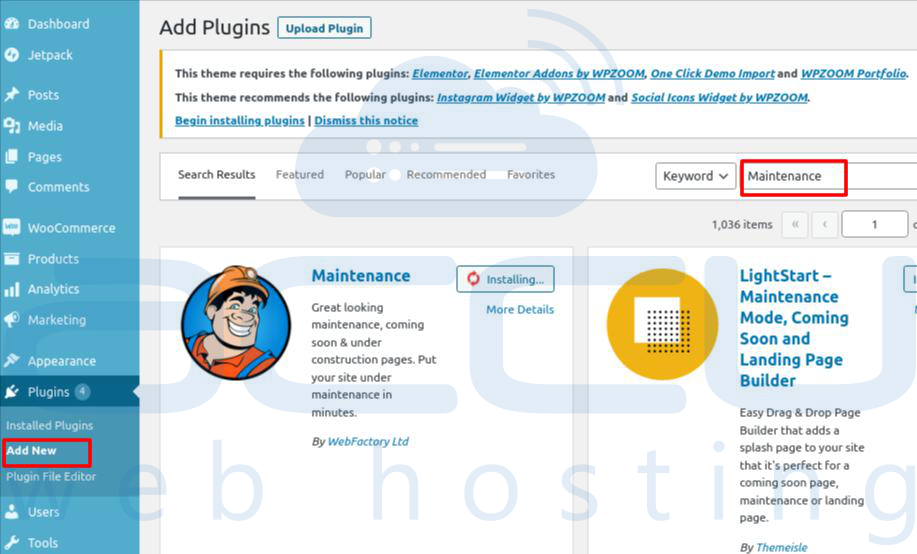Click the Appearance paintbrush icon
The image size is (917, 554).
pyautogui.click(x=12, y=360)
